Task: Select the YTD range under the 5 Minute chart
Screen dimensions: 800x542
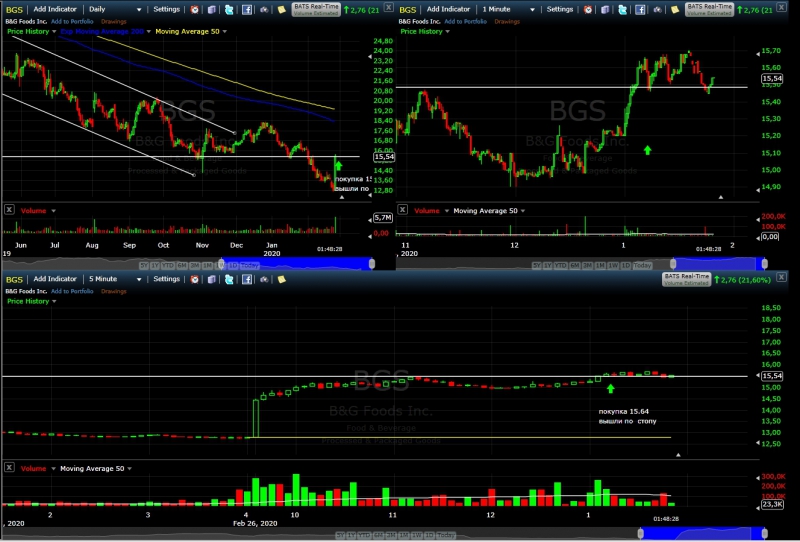Action: pyautogui.click(x=364, y=535)
